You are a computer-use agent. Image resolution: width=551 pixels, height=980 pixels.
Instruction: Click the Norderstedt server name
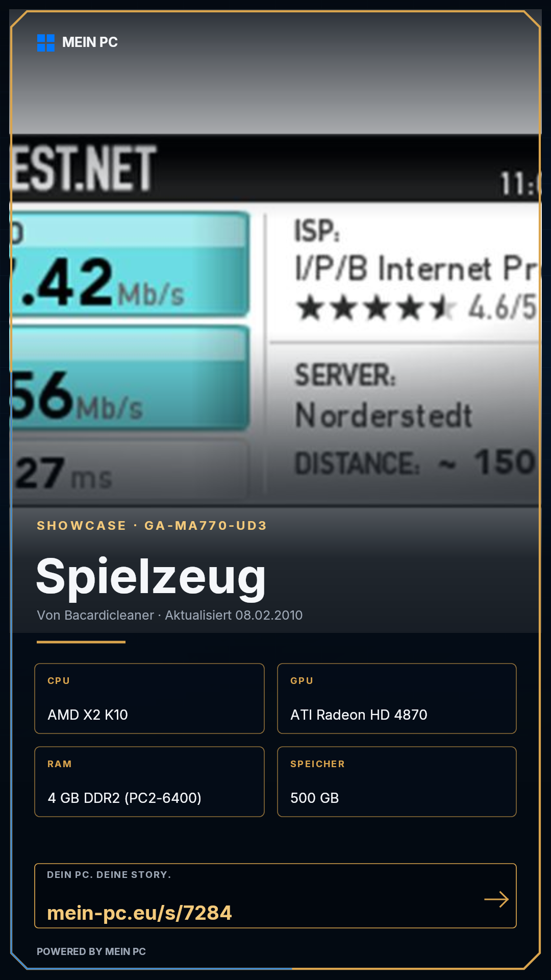click(x=384, y=415)
